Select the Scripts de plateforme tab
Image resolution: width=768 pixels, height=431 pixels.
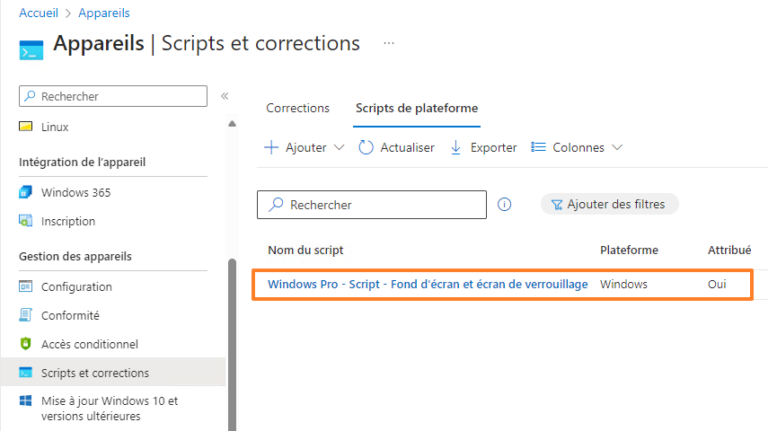click(x=417, y=108)
